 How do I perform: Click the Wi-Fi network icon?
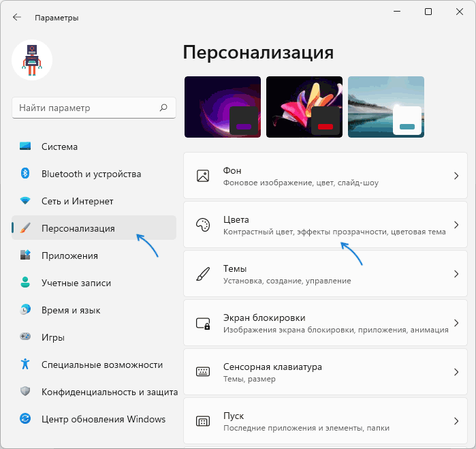[x=25, y=200]
